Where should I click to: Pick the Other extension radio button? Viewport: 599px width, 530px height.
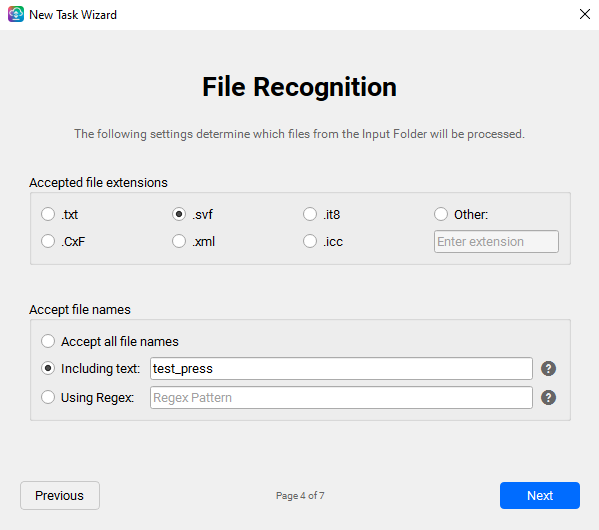pyautogui.click(x=441, y=214)
